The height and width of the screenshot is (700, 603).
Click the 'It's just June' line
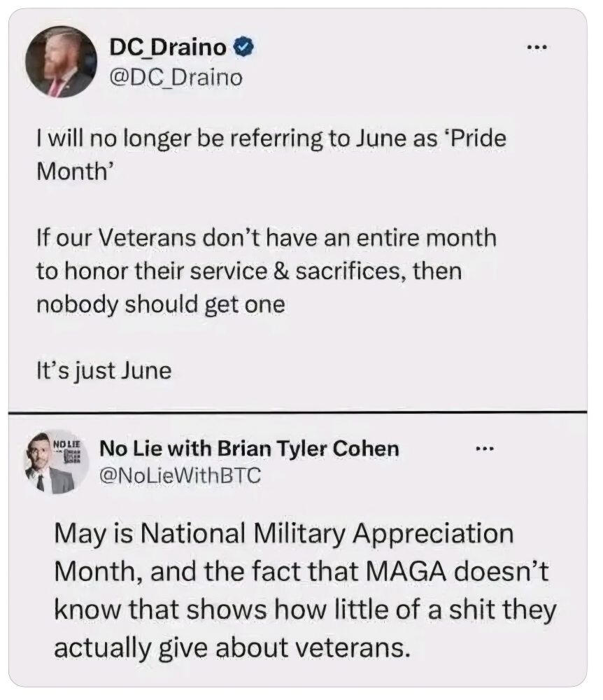tap(104, 371)
